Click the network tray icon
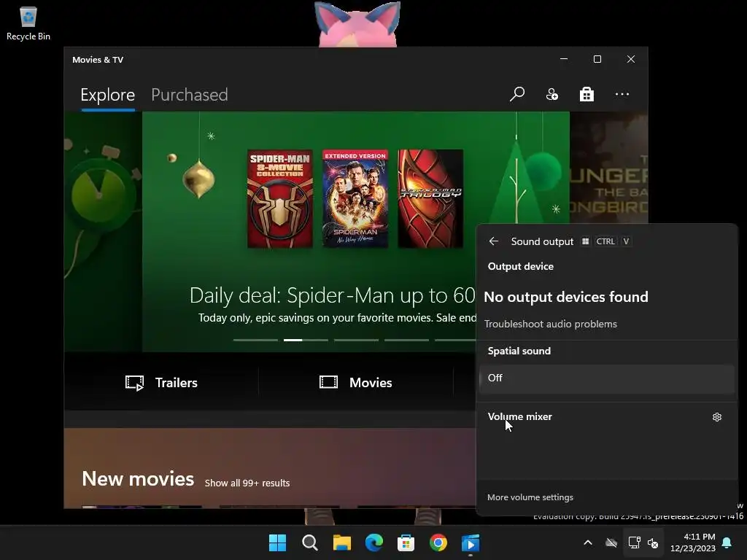This screenshot has width=747, height=560. click(634, 542)
